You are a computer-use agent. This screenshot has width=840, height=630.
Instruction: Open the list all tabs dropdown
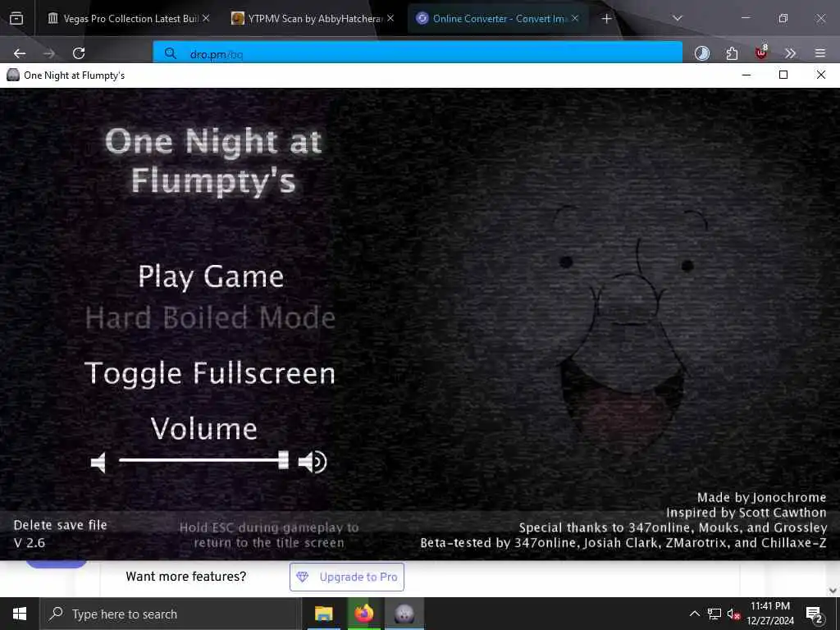tap(678, 18)
